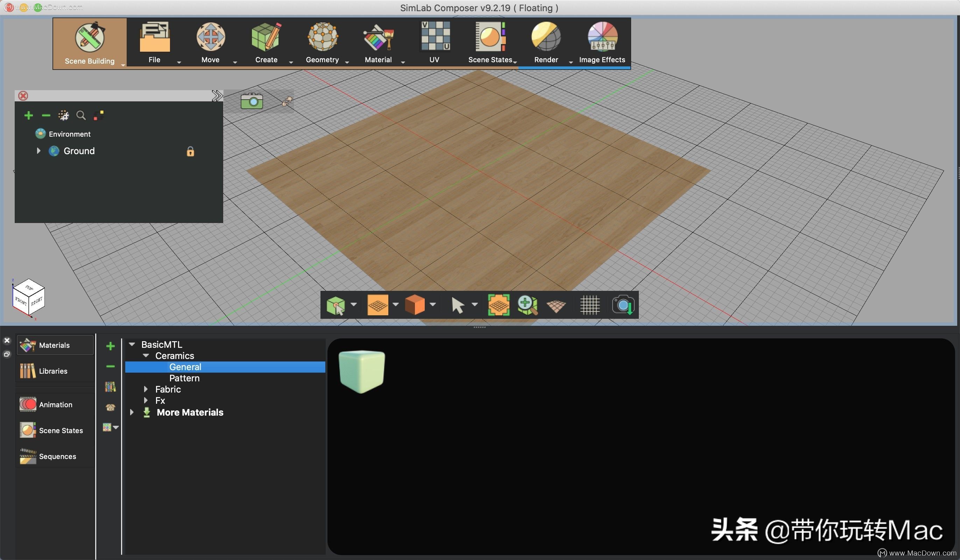960x560 pixels.
Task: Select Pattern under Ceramics
Action: (x=184, y=378)
